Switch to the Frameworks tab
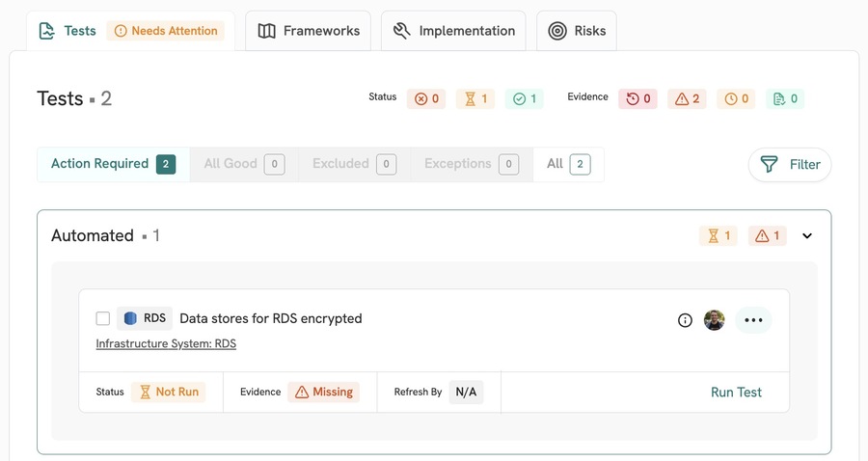Viewport: 868px width, 461px height. 309,31
